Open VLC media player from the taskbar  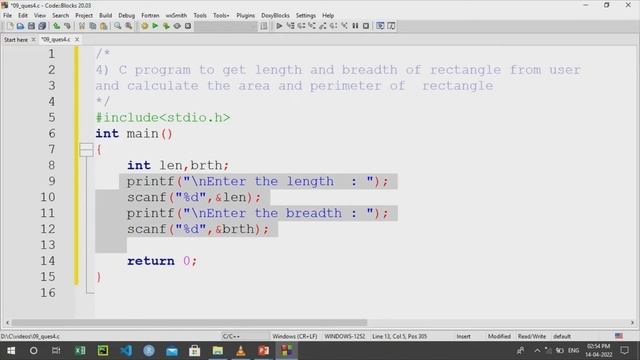click(x=241, y=351)
